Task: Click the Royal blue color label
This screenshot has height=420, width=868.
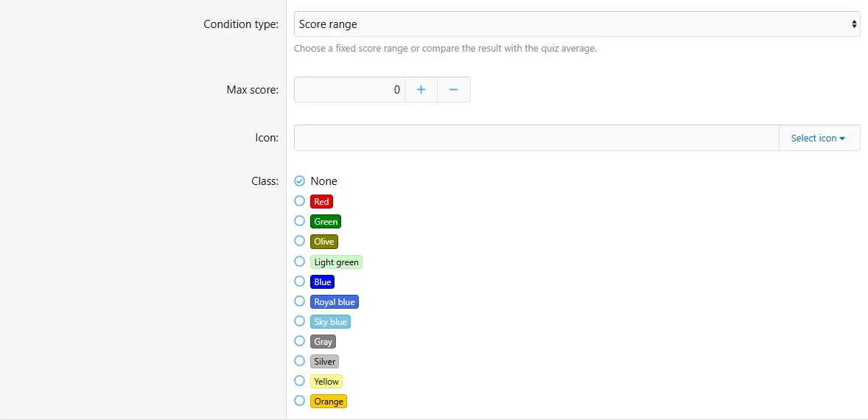Action: tap(335, 302)
